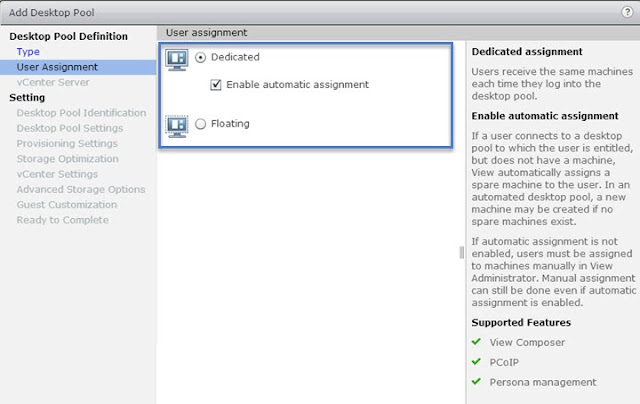Open Storage Optimization step
This screenshot has height=404, width=640.
[x=67, y=159]
